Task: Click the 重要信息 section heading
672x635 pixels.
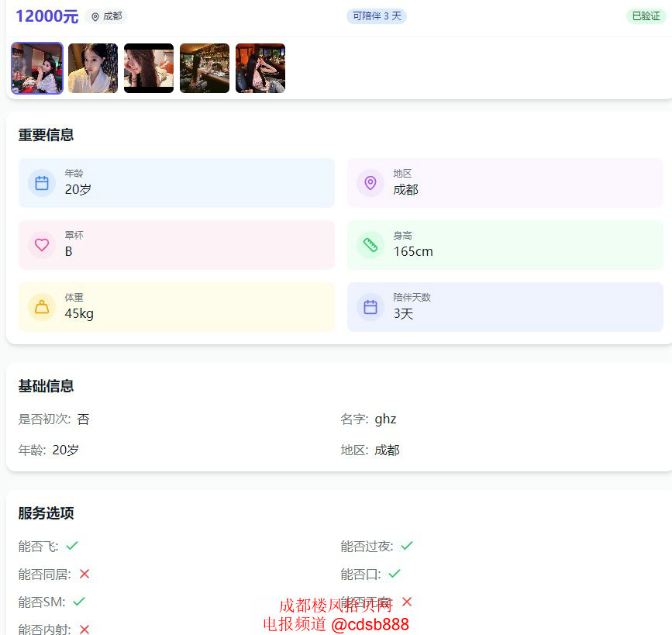Action: tap(47, 135)
